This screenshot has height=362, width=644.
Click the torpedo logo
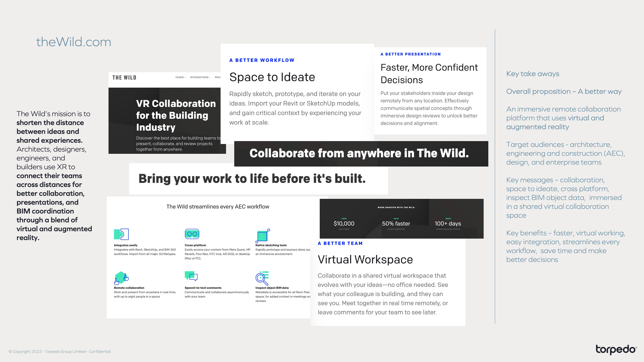[x=616, y=349]
